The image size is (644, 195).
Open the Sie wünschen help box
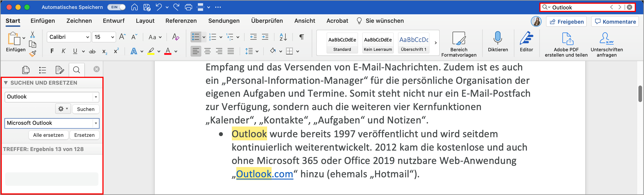click(x=380, y=21)
